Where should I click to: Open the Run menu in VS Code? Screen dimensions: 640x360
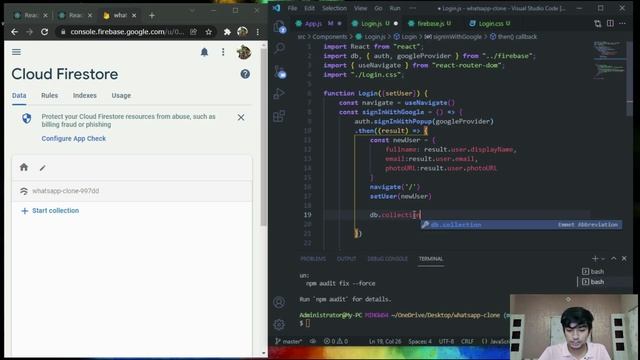[395, 9]
